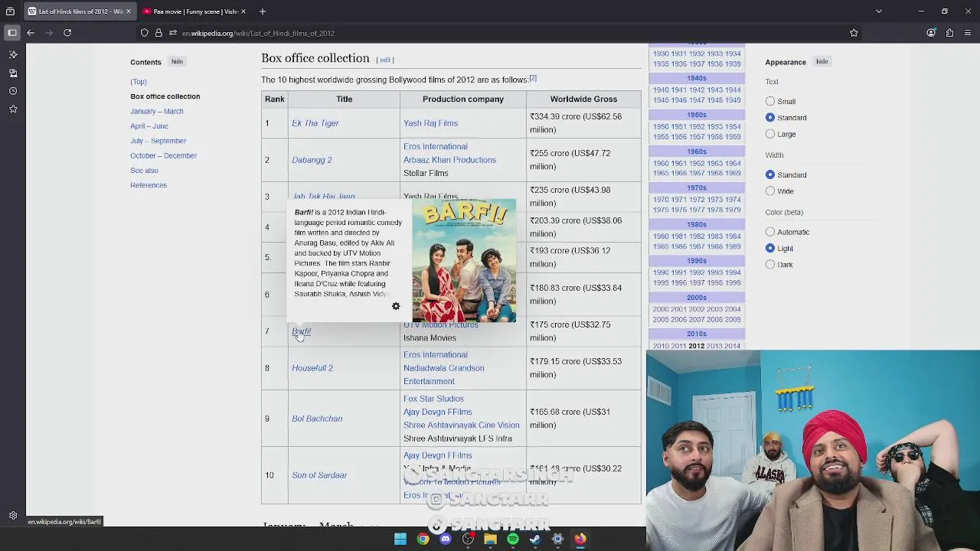
Task: Open the tracking protection shield icon
Action: (x=144, y=33)
